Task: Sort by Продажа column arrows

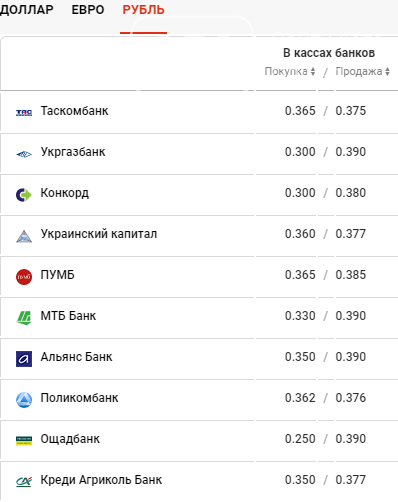Action: [387, 71]
